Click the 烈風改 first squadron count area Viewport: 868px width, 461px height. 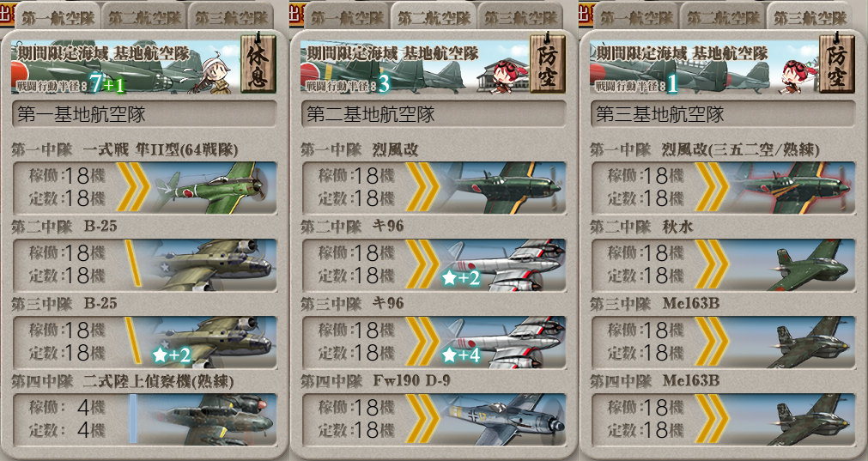356,187
